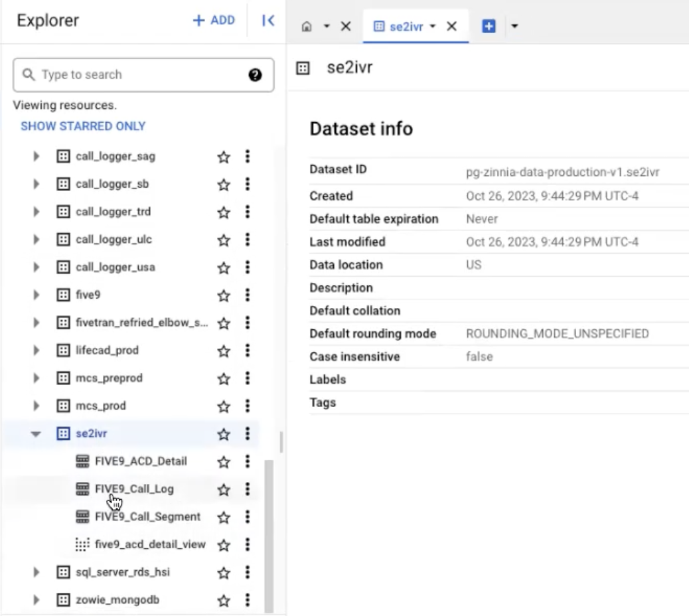Click the five9_acd_detail_view view icon
The image size is (689, 616).
pos(82,544)
